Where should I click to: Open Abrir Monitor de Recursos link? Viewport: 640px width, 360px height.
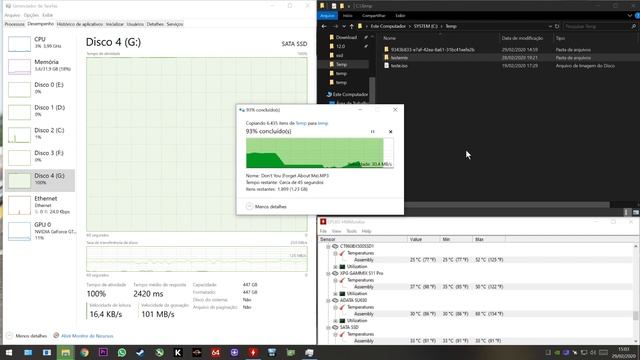click(x=83, y=336)
